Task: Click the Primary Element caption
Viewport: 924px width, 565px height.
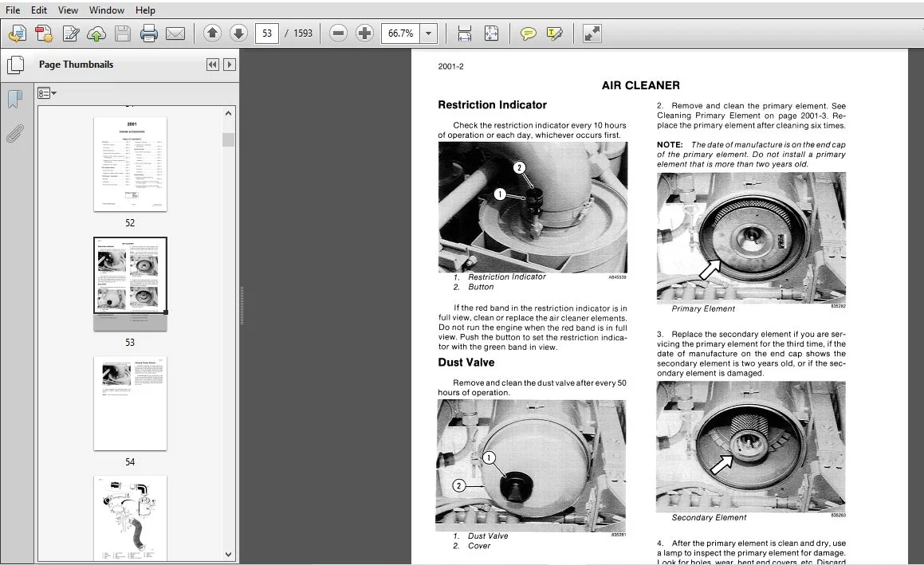Action: [x=703, y=308]
